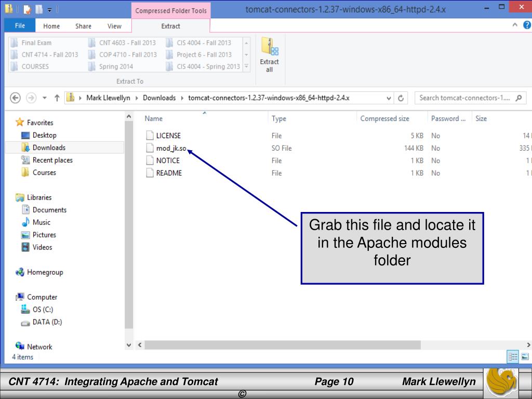Click the Documents library icon

point(25,210)
